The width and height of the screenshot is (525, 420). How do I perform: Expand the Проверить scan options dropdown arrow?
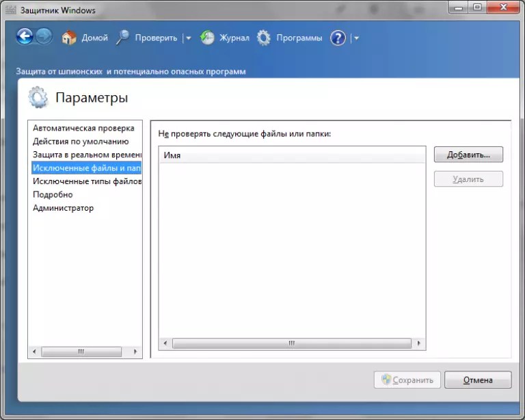[188, 38]
